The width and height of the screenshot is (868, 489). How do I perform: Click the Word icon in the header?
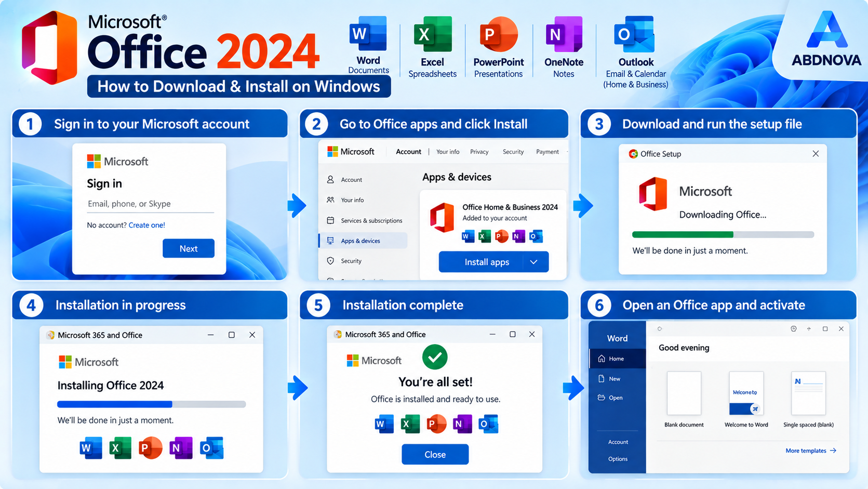[x=368, y=34]
